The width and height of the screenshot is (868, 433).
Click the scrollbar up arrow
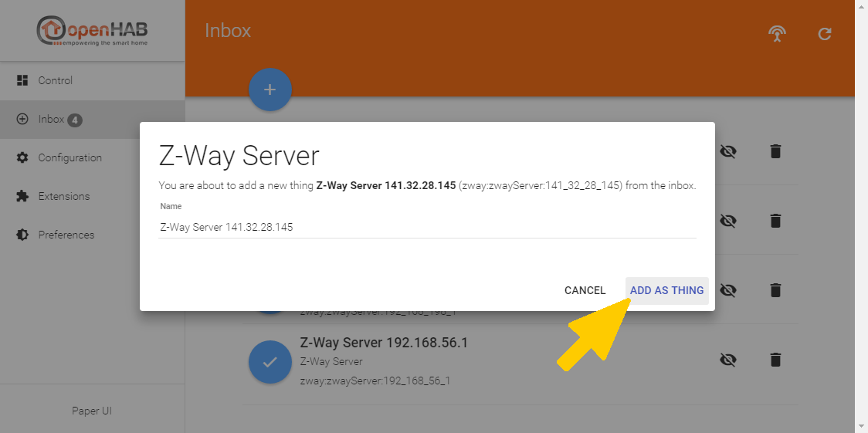pyautogui.click(x=861, y=6)
